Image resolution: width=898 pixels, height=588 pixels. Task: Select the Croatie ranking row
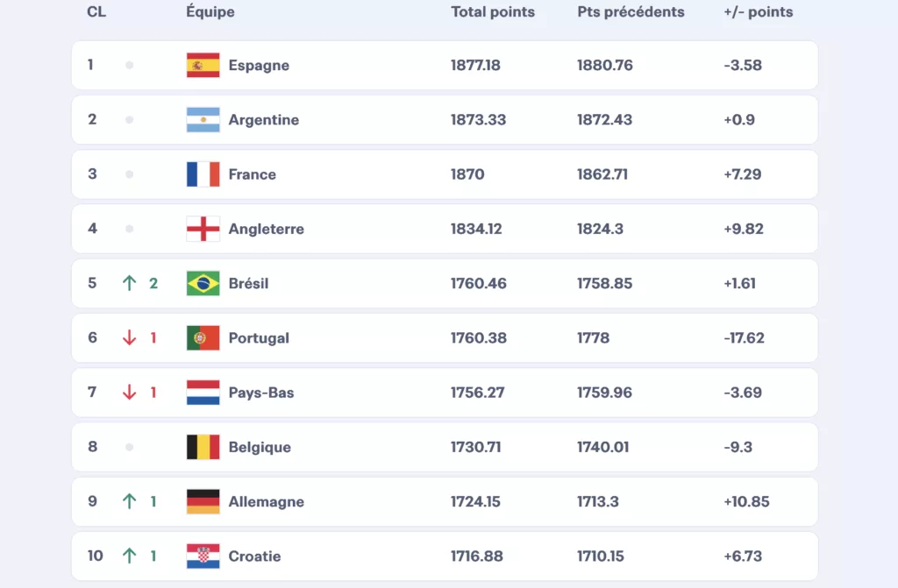point(445,556)
